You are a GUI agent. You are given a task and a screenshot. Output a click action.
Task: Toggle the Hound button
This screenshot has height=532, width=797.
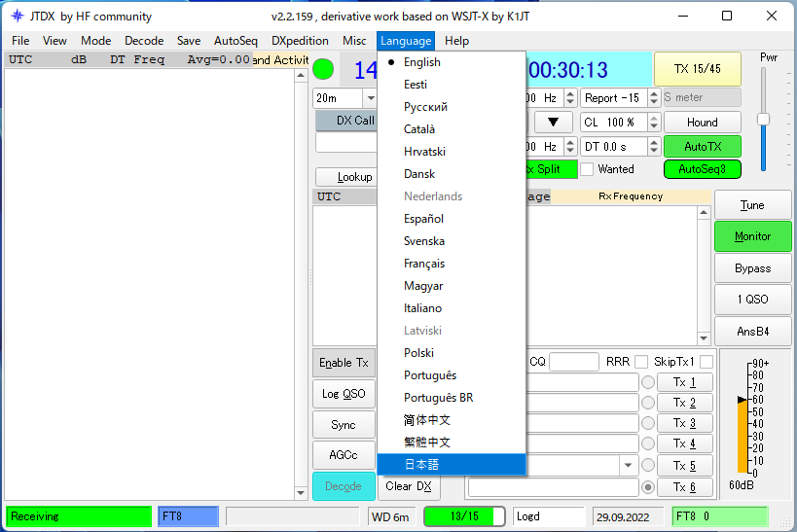[x=703, y=122]
